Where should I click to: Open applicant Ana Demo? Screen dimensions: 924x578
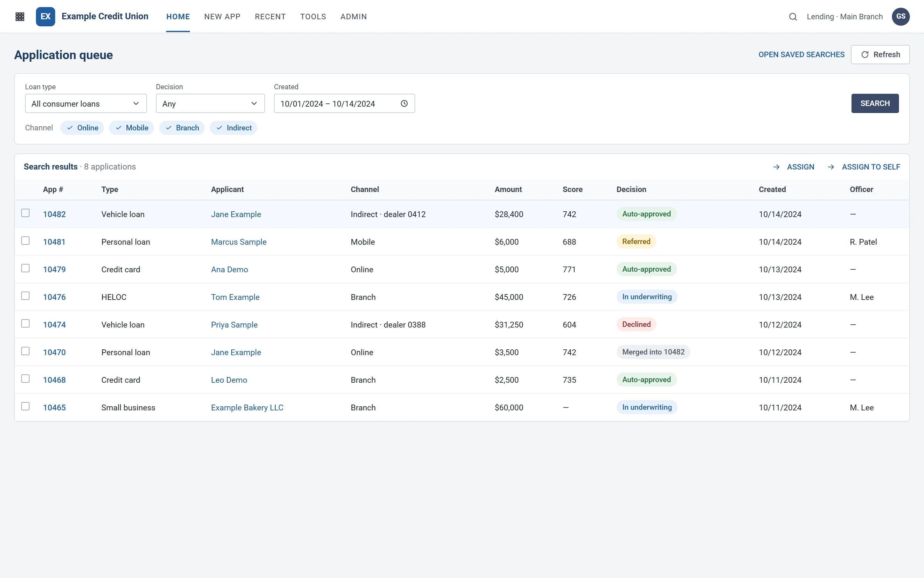click(x=229, y=269)
